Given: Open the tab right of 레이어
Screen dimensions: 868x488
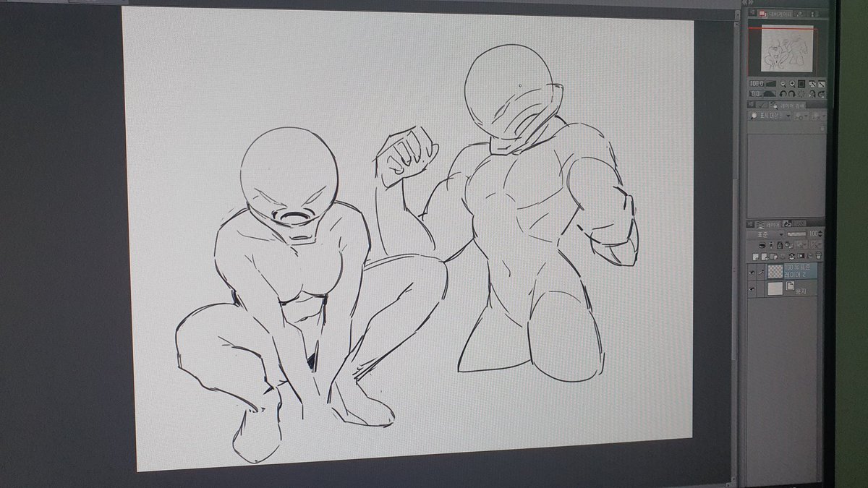Looking at the screenshot, I should click(x=787, y=223).
